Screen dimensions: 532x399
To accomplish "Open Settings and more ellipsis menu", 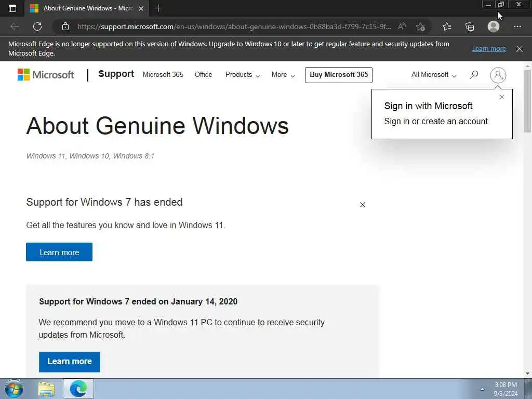I will (517, 26).
